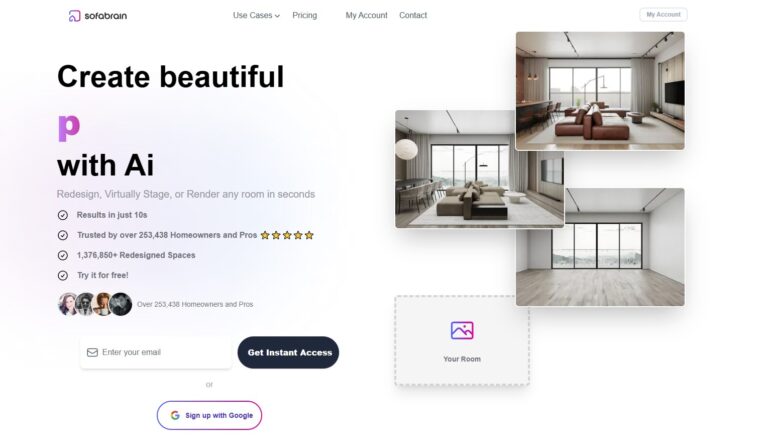Open the Pricing page
The image size is (768, 444).
(305, 15)
